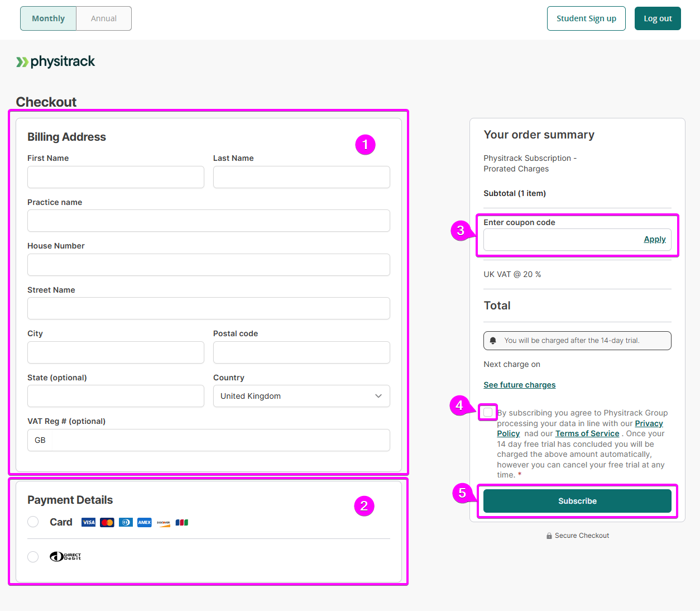Select the Direct Debit radio button
Screen dimensions: 700x611
[33, 557]
